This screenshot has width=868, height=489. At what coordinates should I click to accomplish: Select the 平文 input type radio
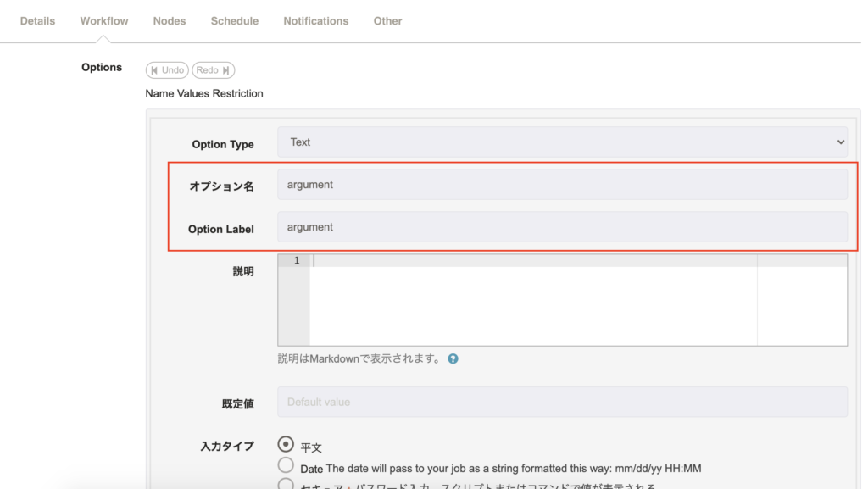coord(286,444)
